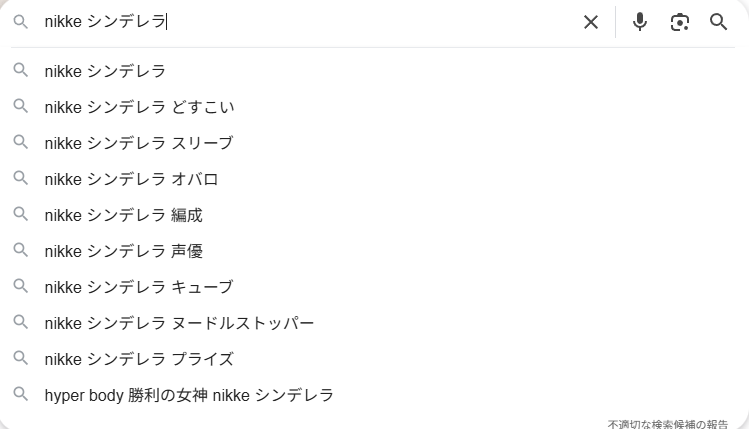Viewport: 749px width, 429px height.
Task: Choose the nikke シンデレラ プライズ suggestion
Action: [x=139, y=359]
